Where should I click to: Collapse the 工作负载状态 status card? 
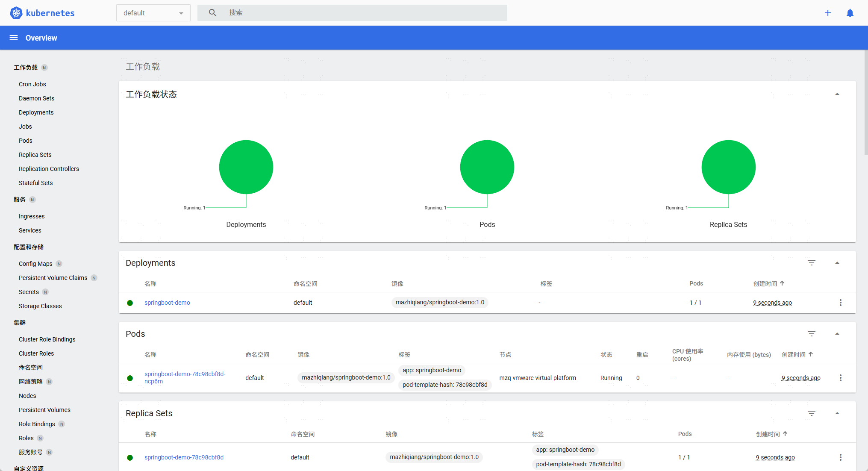837,94
